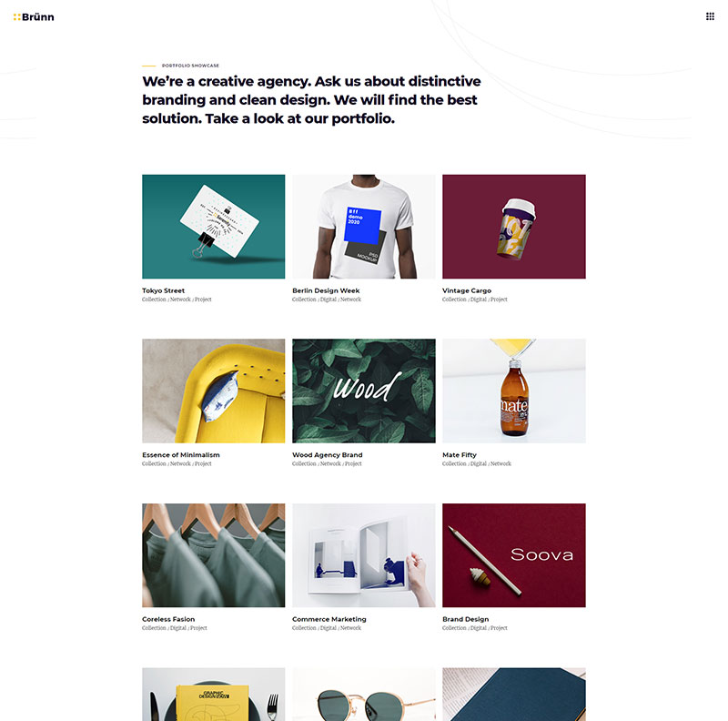Select the Commerce Marketing magazine thumbnail

coord(363,555)
